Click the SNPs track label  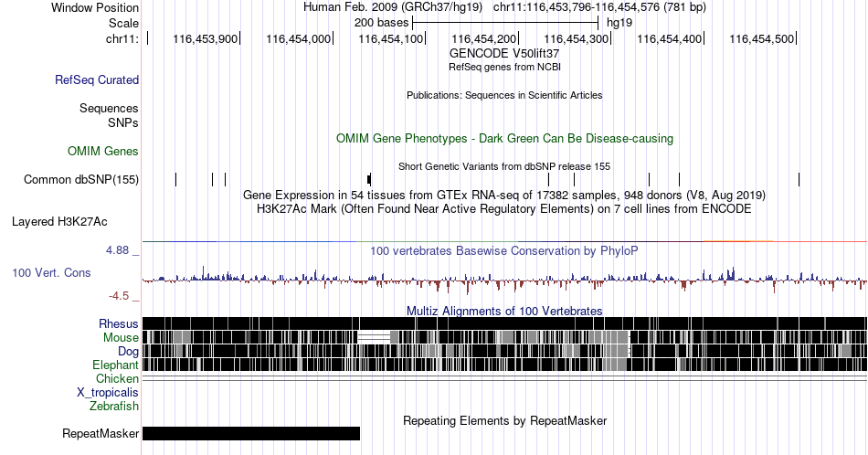123,122
